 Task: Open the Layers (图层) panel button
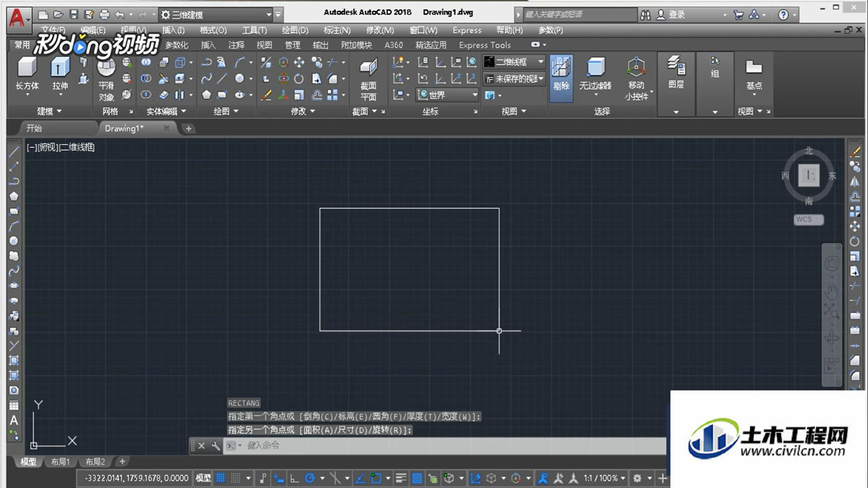coord(676,72)
